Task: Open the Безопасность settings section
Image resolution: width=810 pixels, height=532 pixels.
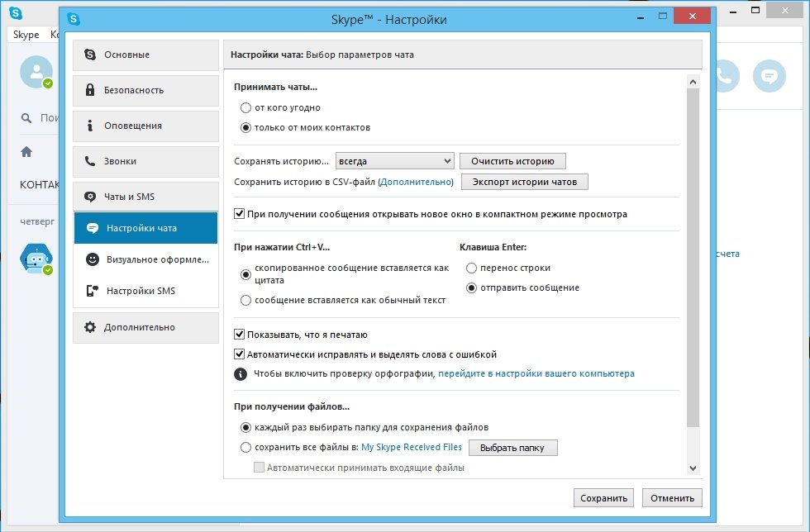Action: pyautogui.click(x=145, y=90)
